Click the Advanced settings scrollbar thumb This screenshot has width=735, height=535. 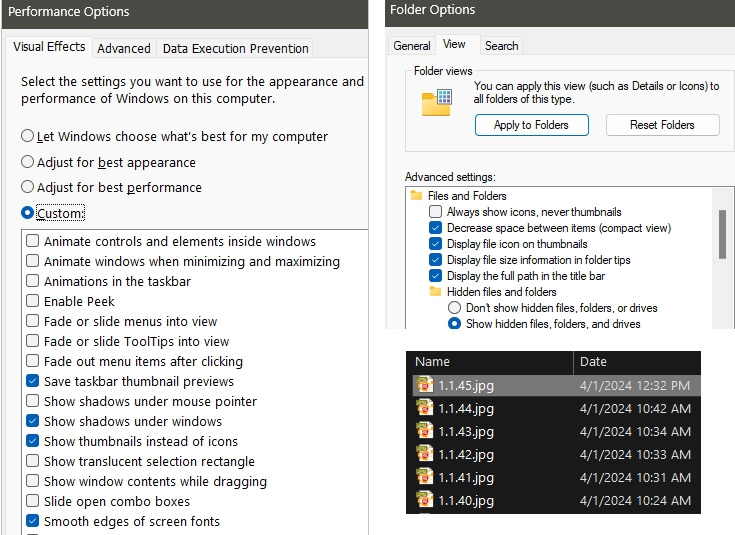tap(722, 234)
